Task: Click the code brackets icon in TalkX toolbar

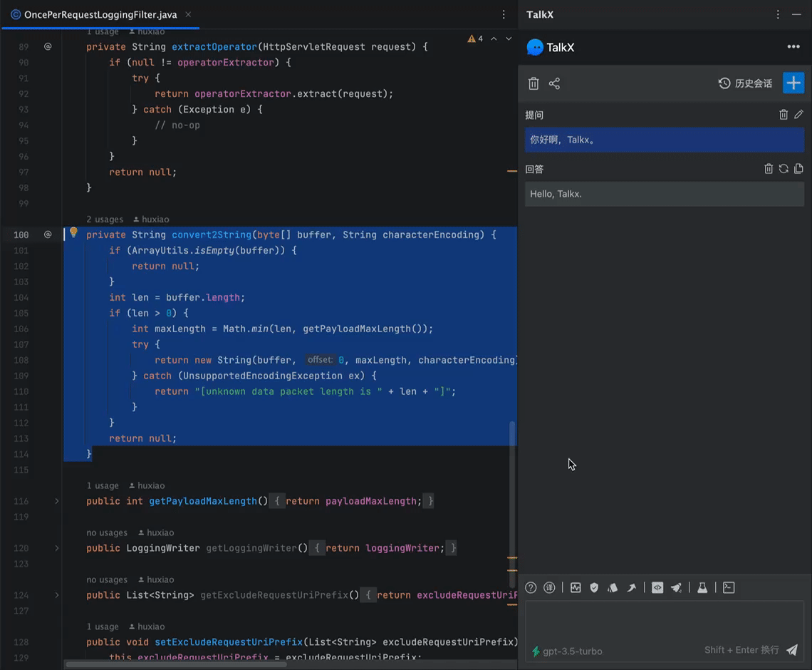Action: point(657,587)
